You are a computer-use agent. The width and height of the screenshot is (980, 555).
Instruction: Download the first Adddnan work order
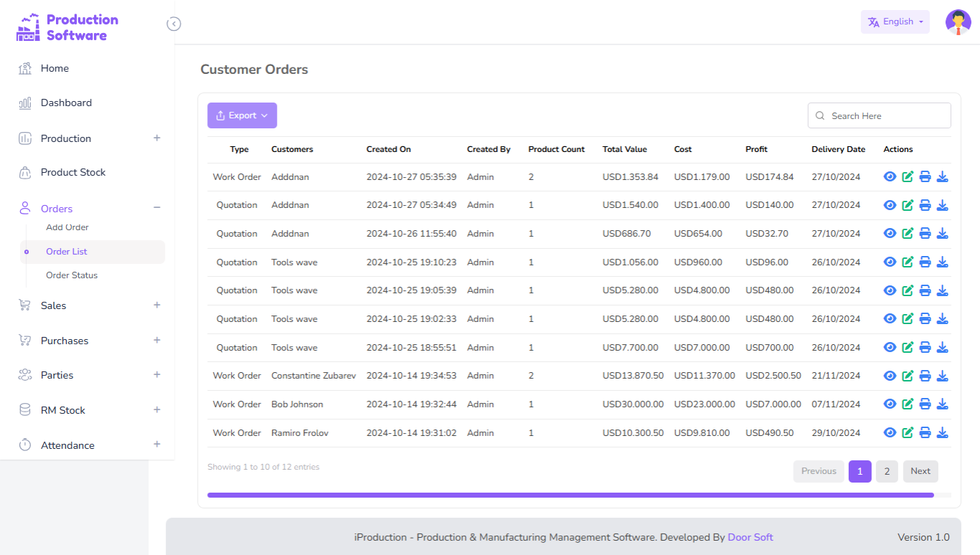(943, 176)
